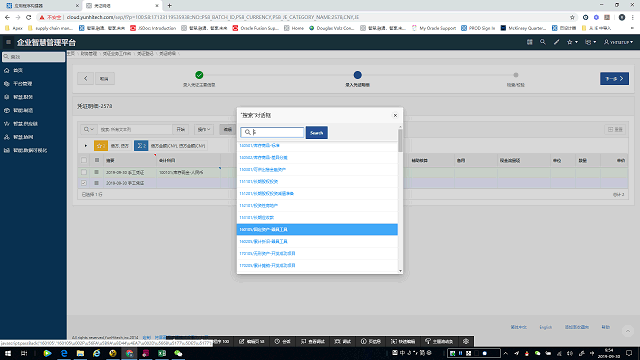
Task: Click the browser reload button
Action: [29, 17]
